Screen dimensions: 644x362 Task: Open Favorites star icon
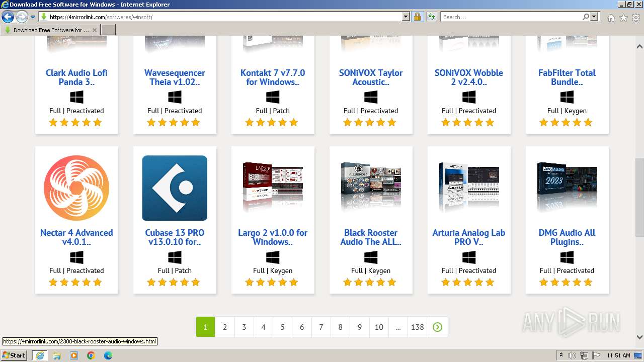coord(623,18)
